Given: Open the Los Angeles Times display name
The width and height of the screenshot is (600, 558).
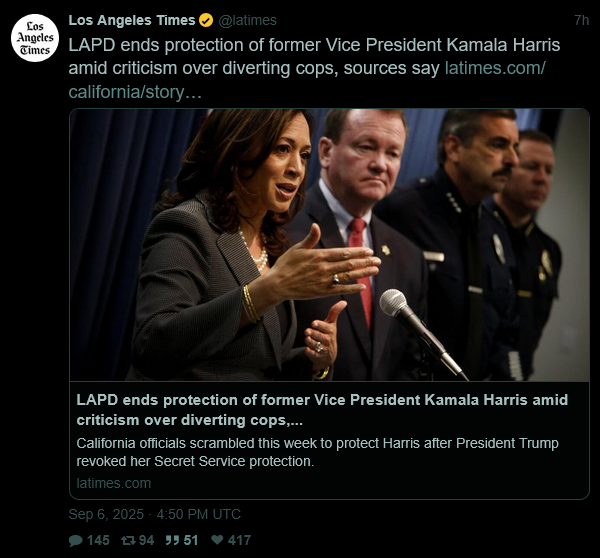Looking at the screenshot, I should [132, 20].
